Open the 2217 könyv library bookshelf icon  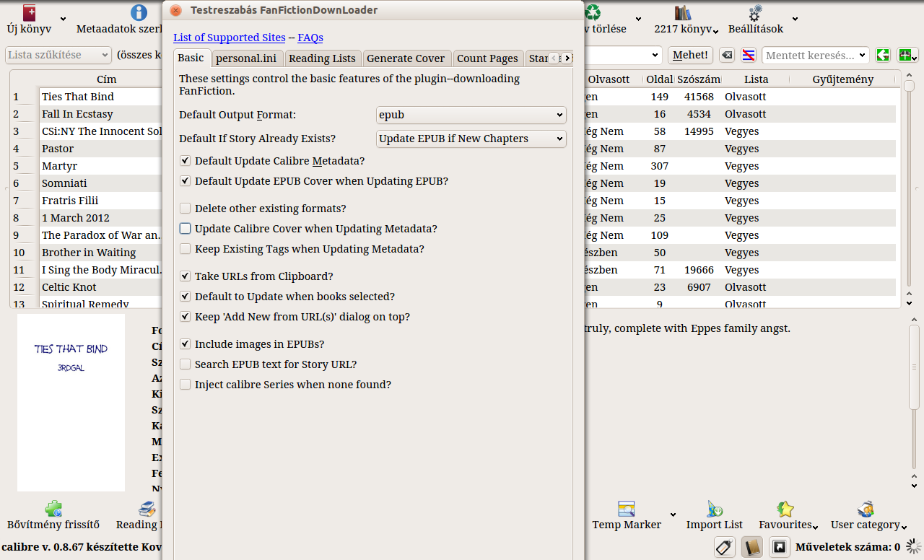pos(683,12)
